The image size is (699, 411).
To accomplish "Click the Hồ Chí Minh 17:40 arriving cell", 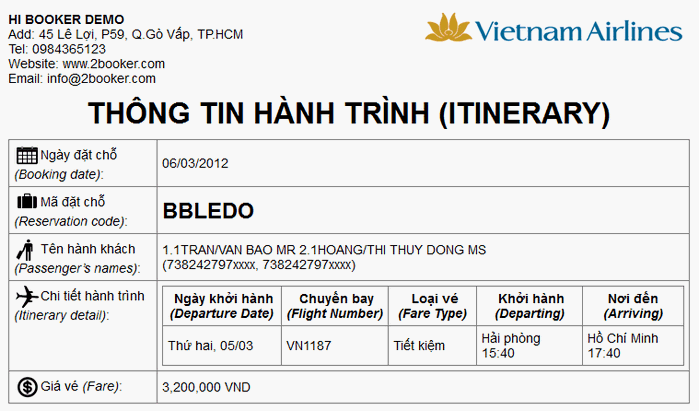I will point(633,345).
